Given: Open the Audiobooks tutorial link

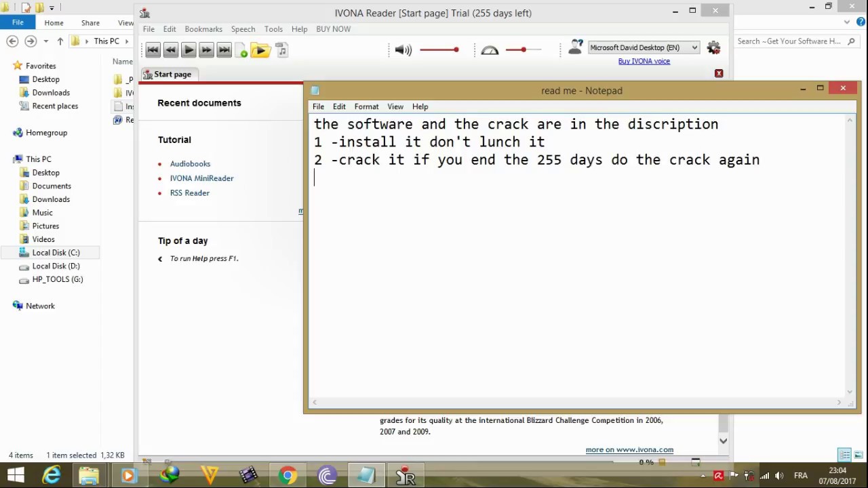Looking at the screenshot, I should [x=190, y=163].
